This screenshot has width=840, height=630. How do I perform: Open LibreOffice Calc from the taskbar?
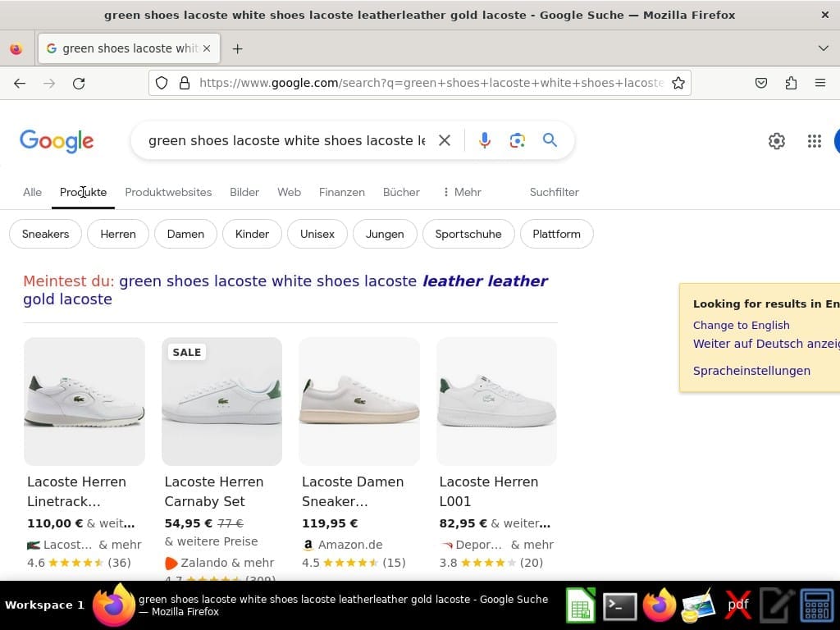coord(581,606)
